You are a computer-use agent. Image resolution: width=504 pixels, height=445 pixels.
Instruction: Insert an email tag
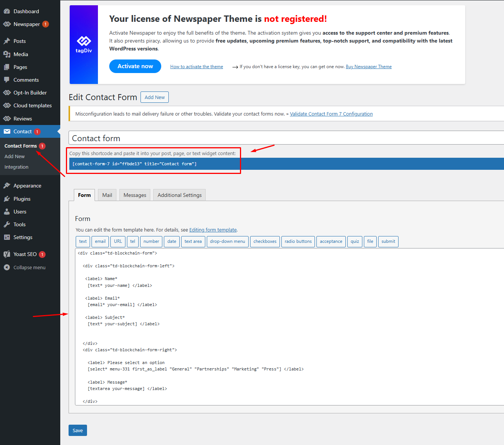[100, 242]
